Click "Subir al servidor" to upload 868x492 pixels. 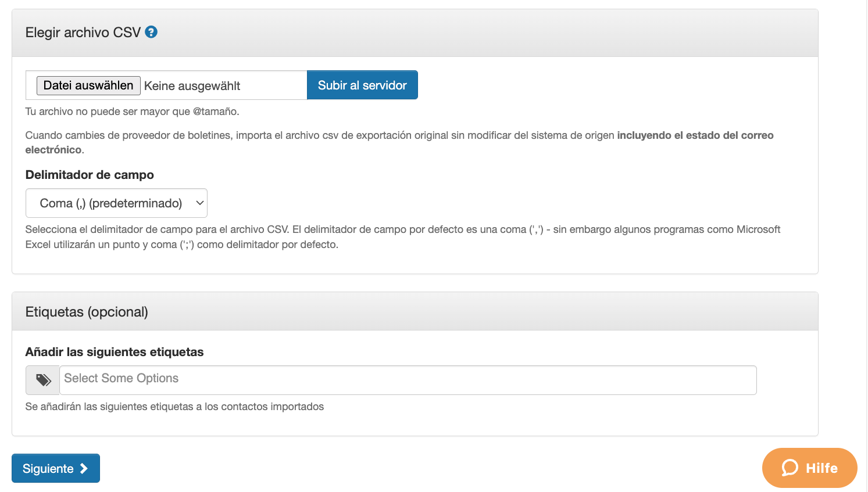(362, 85)
